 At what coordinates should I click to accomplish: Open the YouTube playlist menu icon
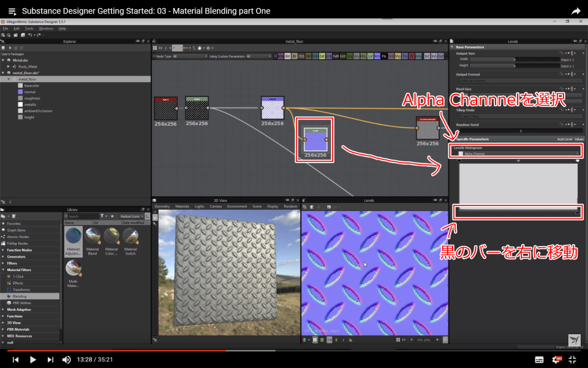(x=12, y=11)
